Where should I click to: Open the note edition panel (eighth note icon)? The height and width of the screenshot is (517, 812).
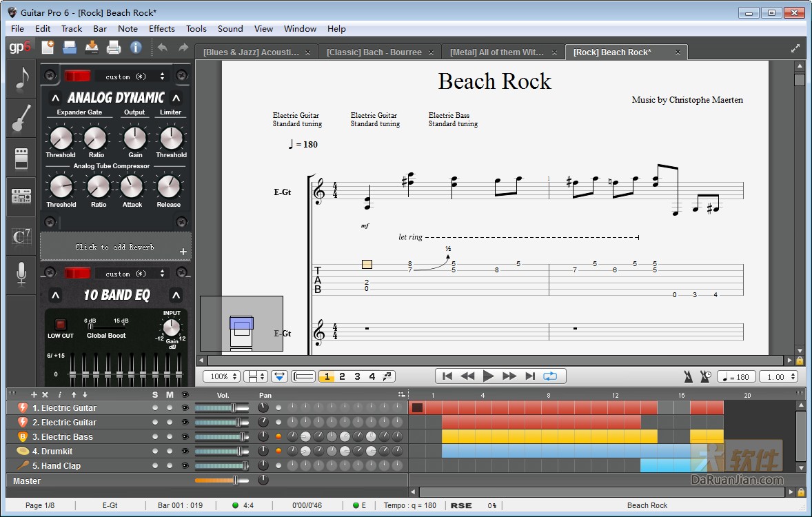click(x=21, y=79)
